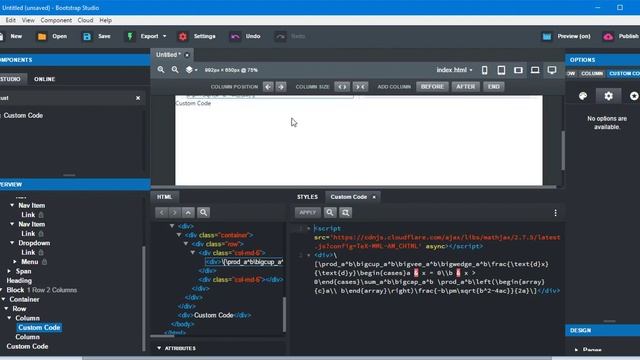Image resolution: width=640 pixels, height=360 pixels.
Task: Select the Heading item in overview
Action: [x=19, y=280]
